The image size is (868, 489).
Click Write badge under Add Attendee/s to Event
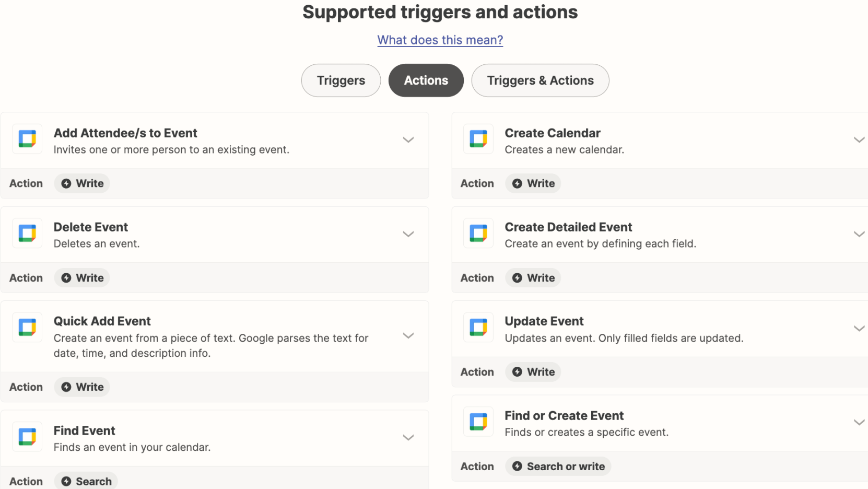tap(82, 183)
